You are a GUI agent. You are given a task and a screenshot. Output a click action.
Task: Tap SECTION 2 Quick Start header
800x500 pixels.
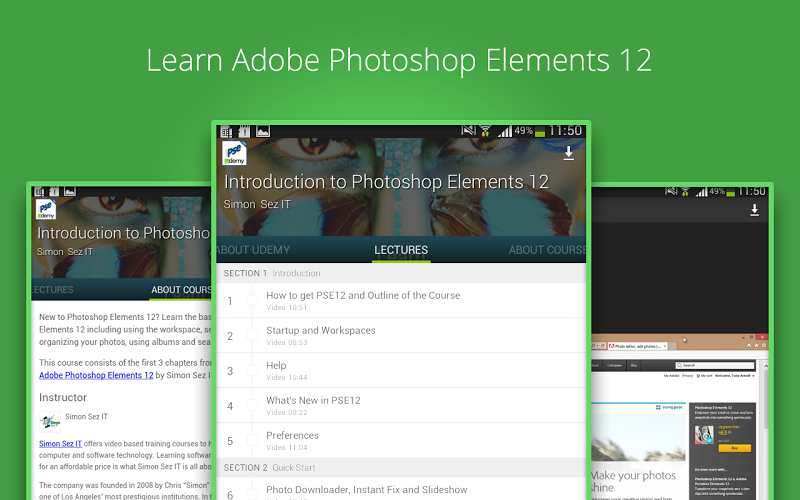coord(401,467)
